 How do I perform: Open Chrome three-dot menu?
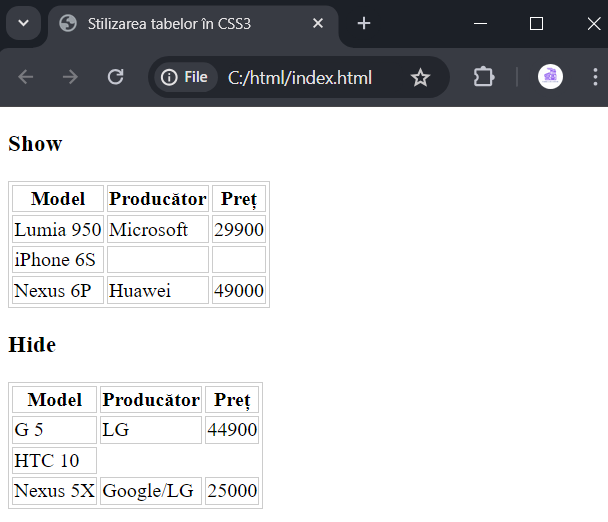point(595,77)
